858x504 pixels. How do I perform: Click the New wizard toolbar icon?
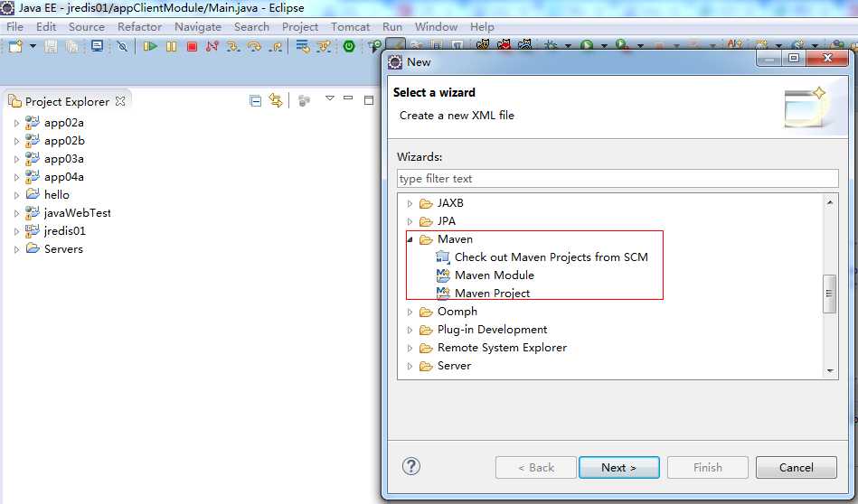(x=15, y=46)
